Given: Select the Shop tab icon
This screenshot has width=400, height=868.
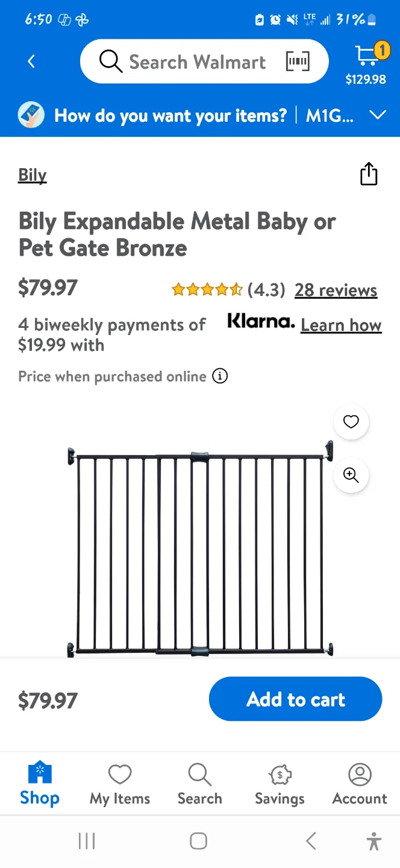Looking at the screenshot, I should 39,783.
